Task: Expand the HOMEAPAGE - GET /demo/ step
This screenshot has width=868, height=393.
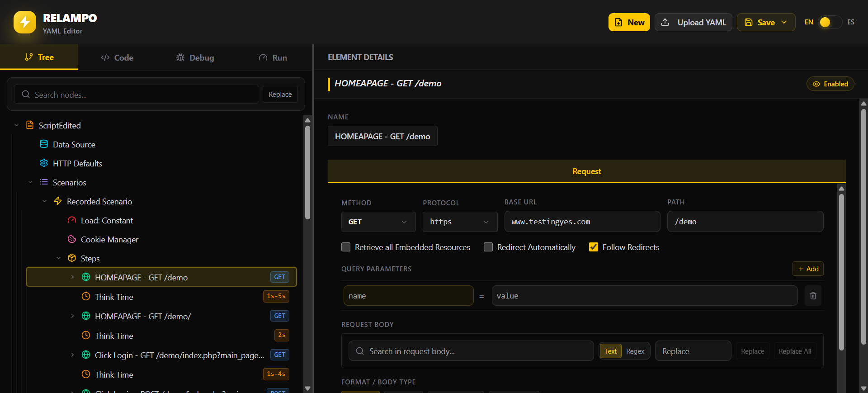Action: coord(72,316)
